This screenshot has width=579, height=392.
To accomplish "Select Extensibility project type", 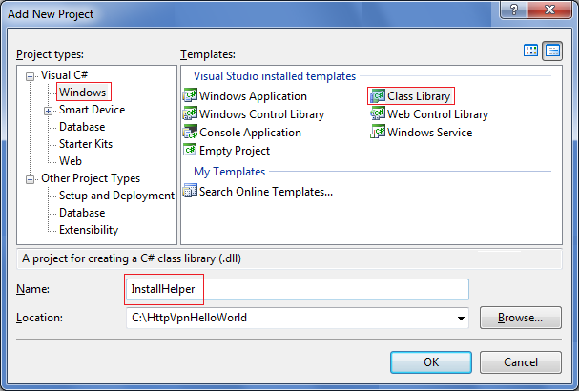I will point(89,230).
